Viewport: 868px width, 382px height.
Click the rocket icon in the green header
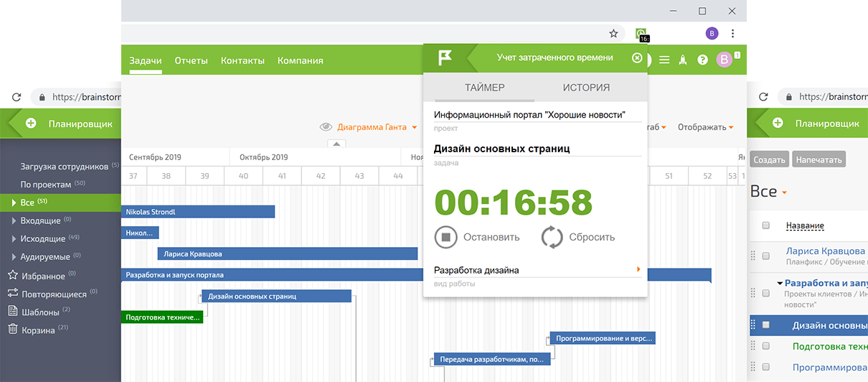[x=683, y=60]
